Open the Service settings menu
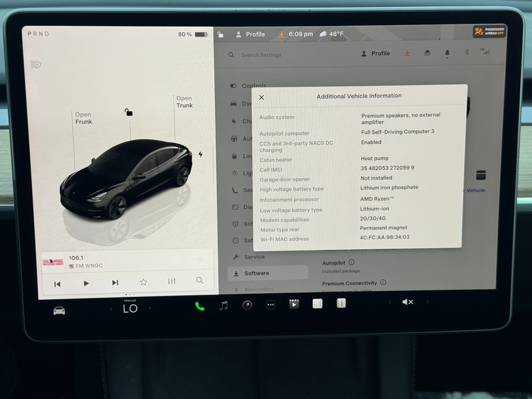The image size is (532, 399). (254, 257)
